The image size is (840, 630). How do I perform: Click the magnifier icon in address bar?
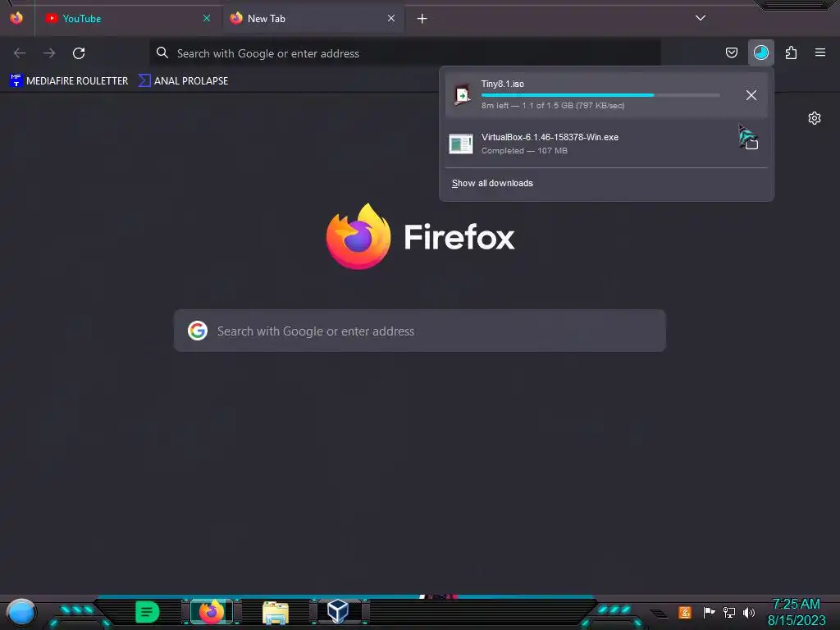[162, 53]
